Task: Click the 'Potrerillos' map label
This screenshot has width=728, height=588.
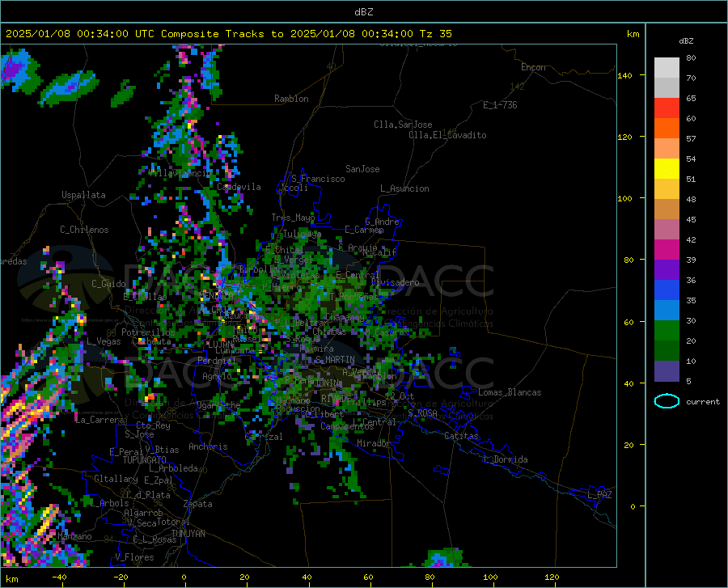Action: pyautogui.click(x=148, y=332)
